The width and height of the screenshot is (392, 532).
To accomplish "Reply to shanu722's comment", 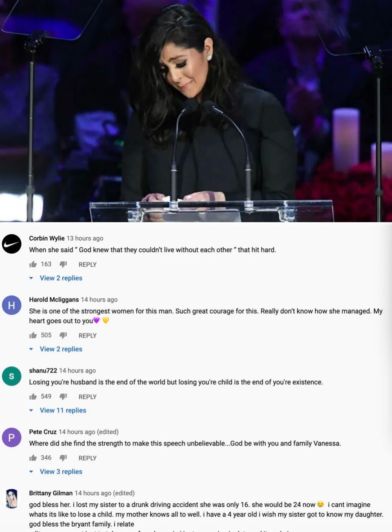I will coord(88,397).
